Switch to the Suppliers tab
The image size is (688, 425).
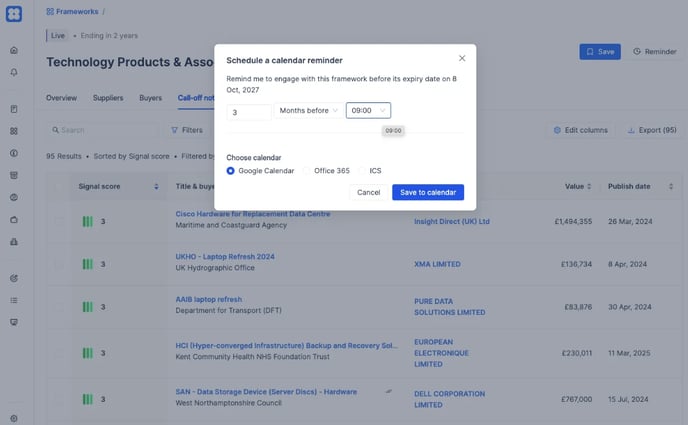(108, 98)
